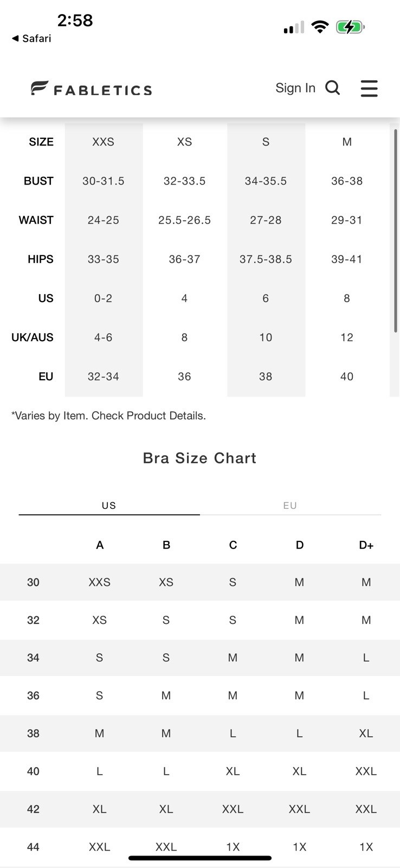Switch to the EU bra size tab
Screen dimensions: 400x868
tap(290, 506)
